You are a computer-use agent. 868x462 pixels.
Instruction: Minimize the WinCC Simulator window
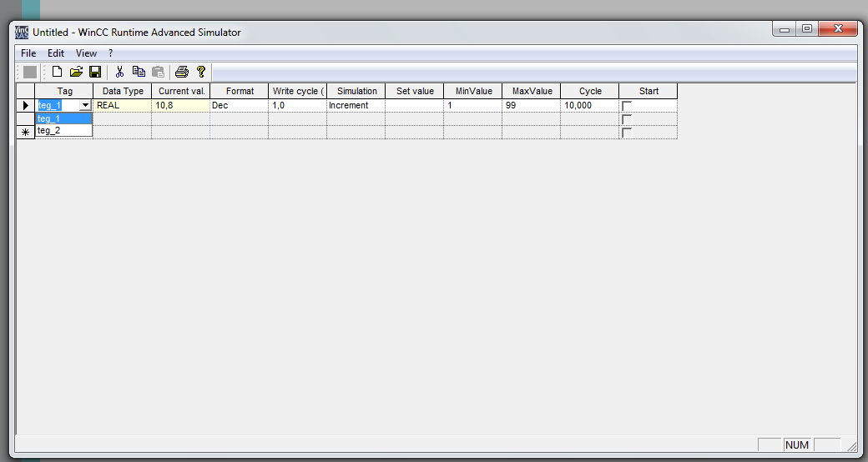pos(784,29)
